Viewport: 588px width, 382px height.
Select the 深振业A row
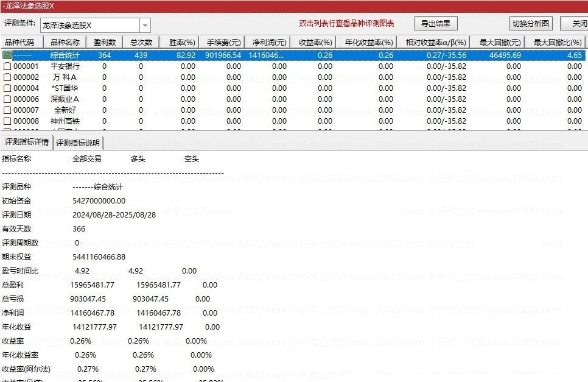pos(293,99)
